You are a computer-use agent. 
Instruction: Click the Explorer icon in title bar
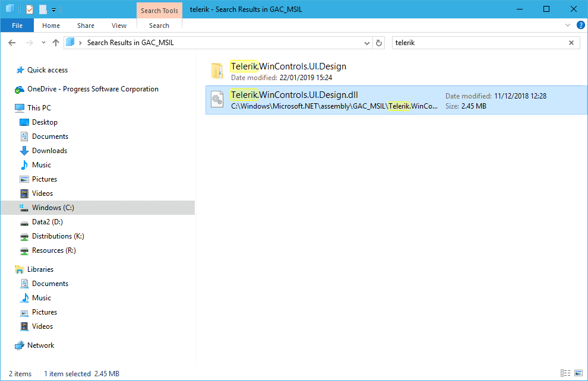point(10,9)
